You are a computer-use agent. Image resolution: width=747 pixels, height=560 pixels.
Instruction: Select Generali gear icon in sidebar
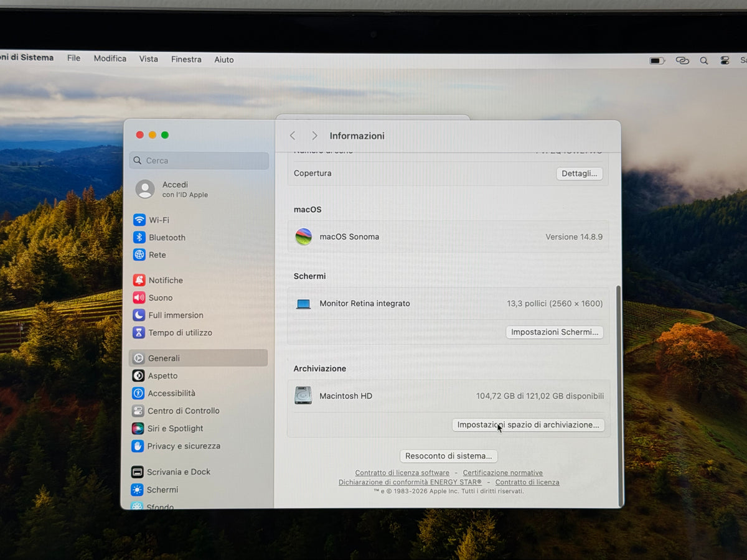tap(138, 358)
